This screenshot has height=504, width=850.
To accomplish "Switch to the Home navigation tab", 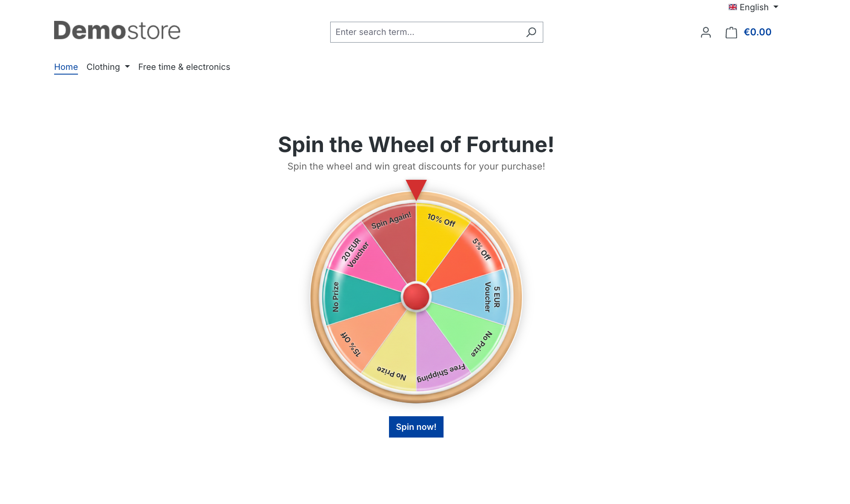I will (66, 67).
